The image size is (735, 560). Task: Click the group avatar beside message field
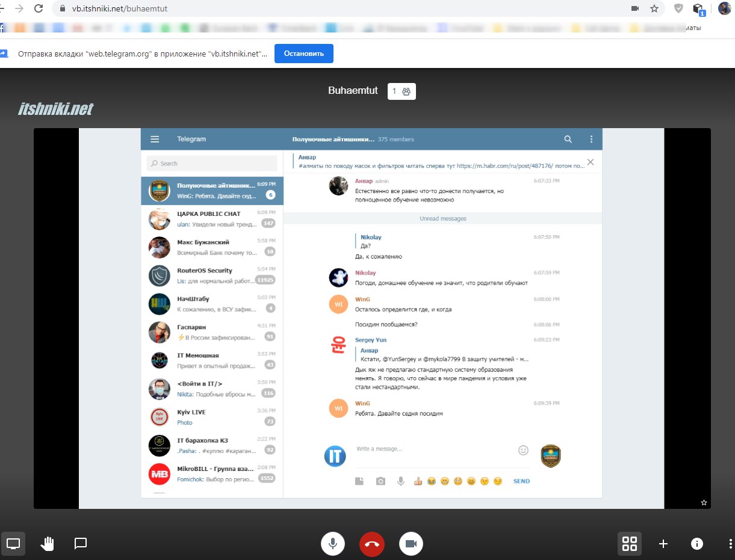click(x=550, y=455)
